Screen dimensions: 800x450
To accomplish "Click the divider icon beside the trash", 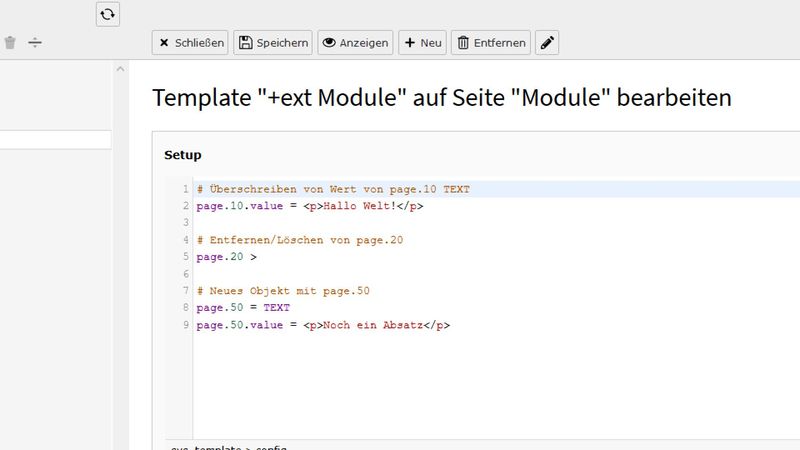I will tap(35, 43).
